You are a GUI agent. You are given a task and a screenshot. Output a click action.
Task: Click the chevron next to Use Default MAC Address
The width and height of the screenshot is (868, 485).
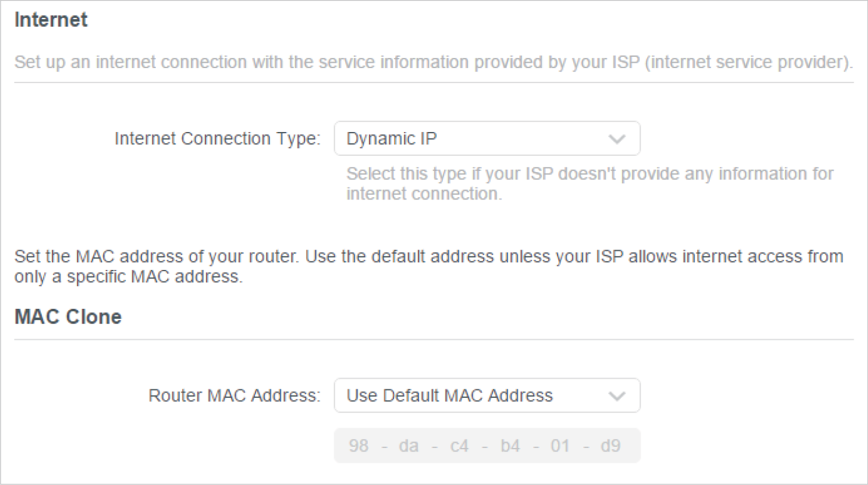(615, 396)
